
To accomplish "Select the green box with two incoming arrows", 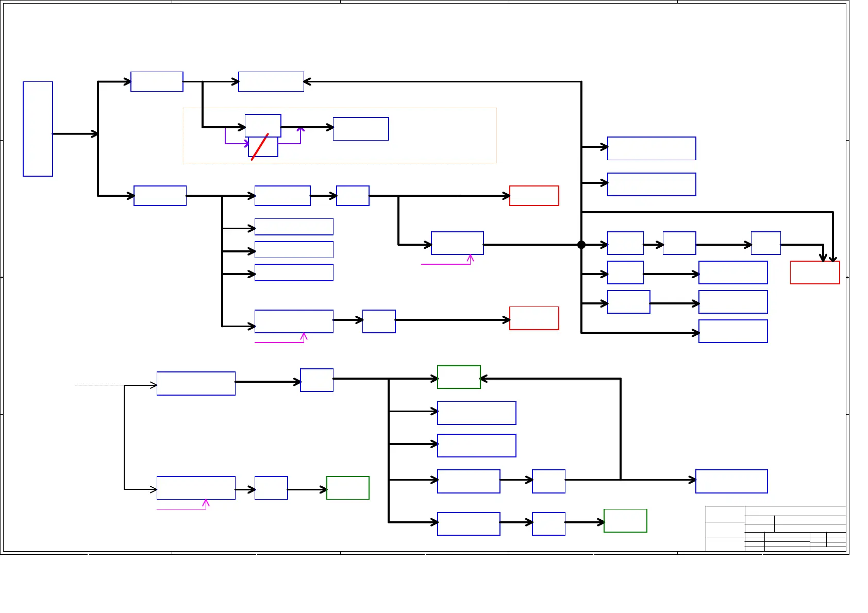I will point(459,377).
